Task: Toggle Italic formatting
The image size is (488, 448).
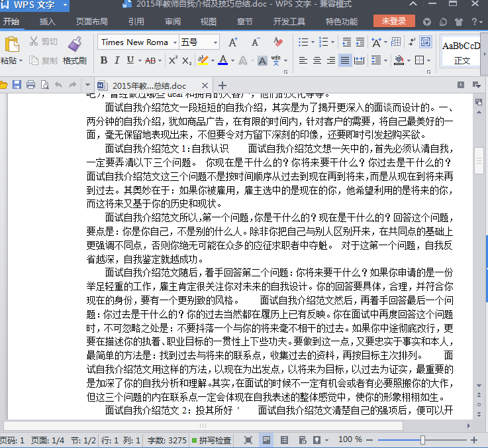Action: 117,60
